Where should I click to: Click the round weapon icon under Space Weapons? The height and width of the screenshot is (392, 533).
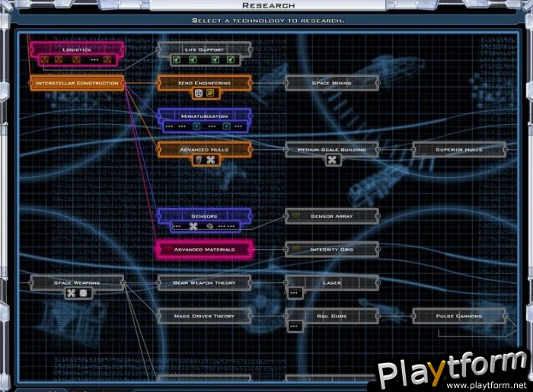[x=83, y=293]
